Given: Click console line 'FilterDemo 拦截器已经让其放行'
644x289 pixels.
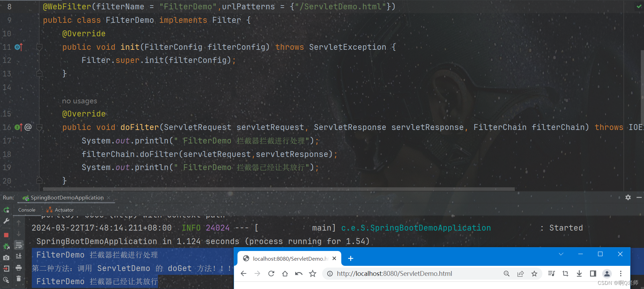Looking at the screenshot, I should [x=97, y=281].
